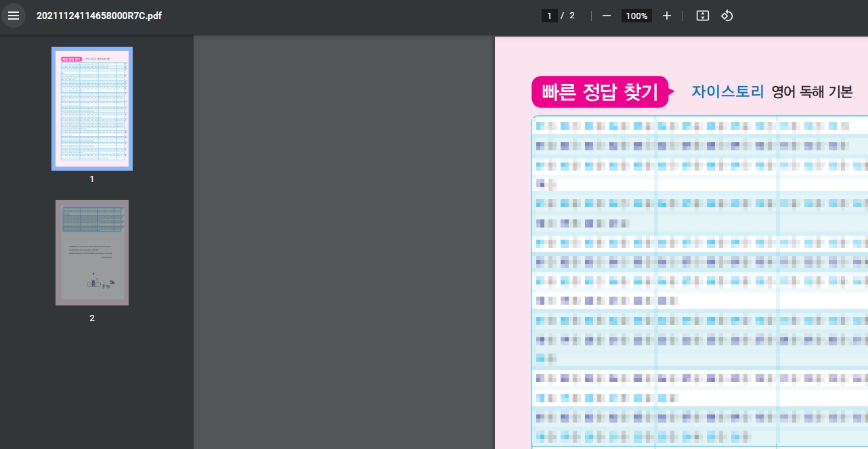
Task: Click the total page count 2
Action: (572, 16)
